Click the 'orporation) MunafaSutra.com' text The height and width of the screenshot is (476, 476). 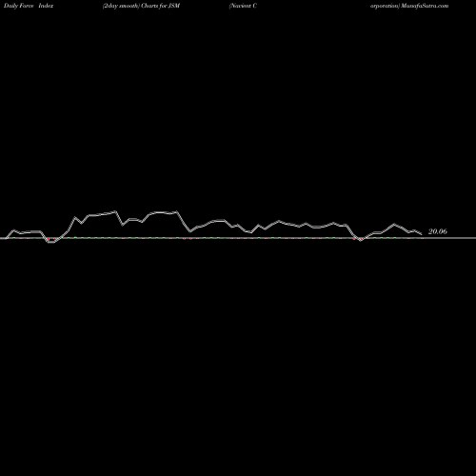[409, 6]
